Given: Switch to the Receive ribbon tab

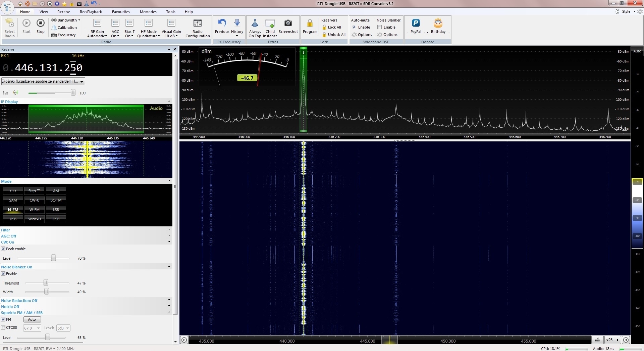Looking at the screenshot, I should [63, 12].
